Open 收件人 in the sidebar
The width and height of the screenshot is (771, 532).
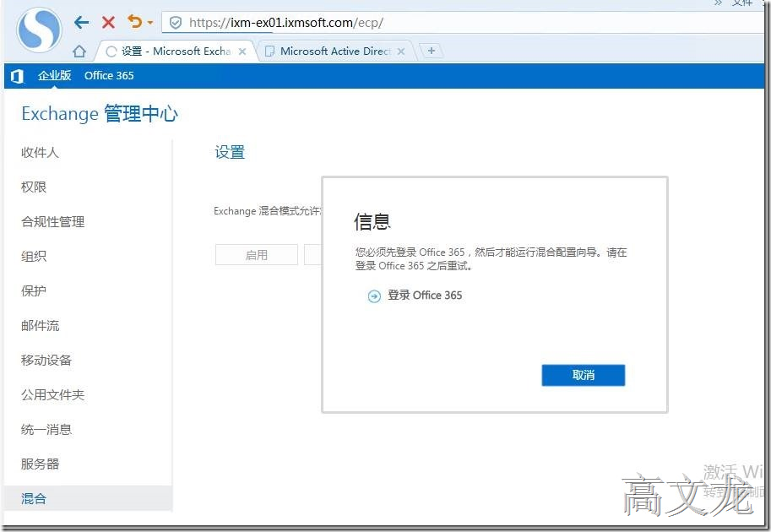click(40, 152)
